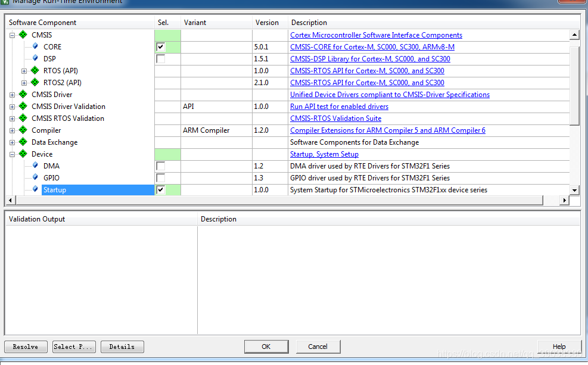
Task: Click the green icon beside CMSIS RTOS Validation
Action: [23, 118]
